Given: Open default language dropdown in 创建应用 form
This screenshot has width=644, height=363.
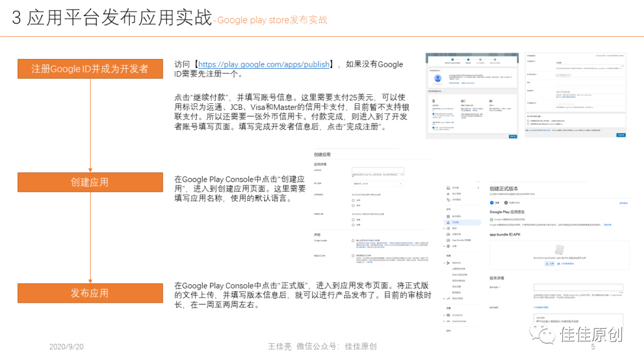Looking at the screenshot, I should (x=378, y=184).
